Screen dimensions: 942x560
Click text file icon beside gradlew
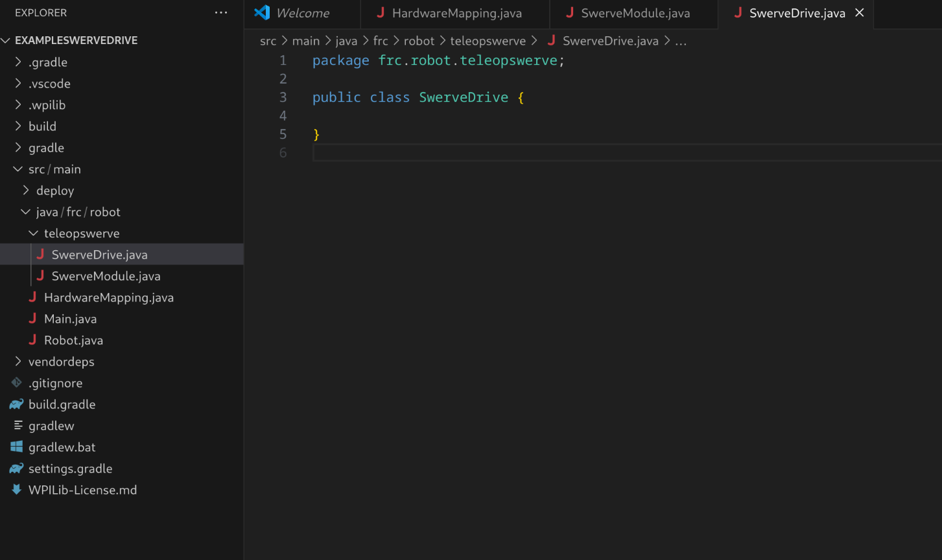click(x=18, y=426)
